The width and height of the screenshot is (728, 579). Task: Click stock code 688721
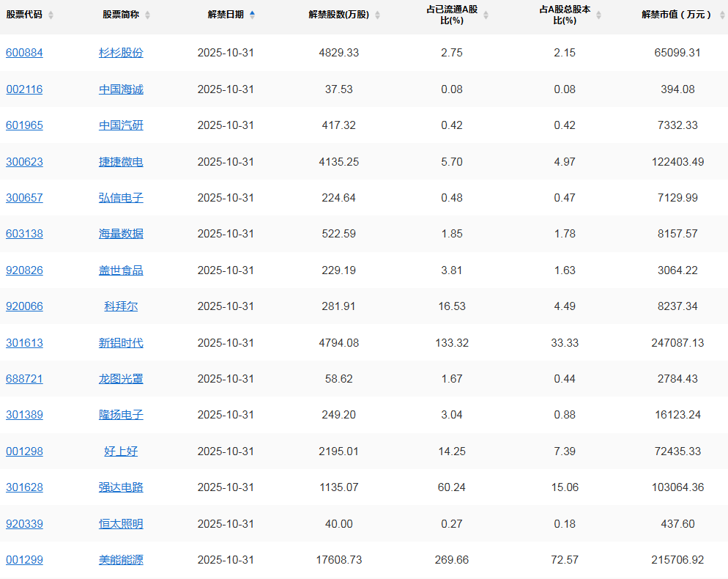[24, 379]
